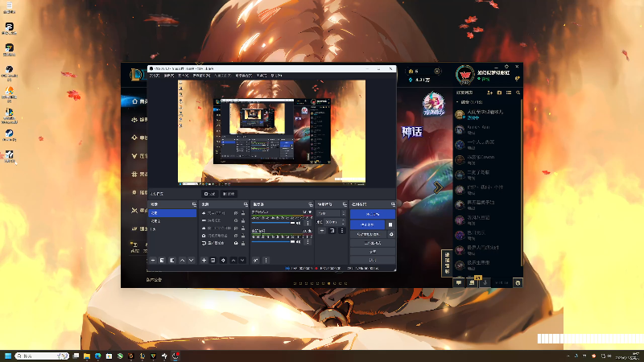The height and width of the screenshot is (362, 644).
Task: Pop out the Scene Transitions dock
Action: 345,204
